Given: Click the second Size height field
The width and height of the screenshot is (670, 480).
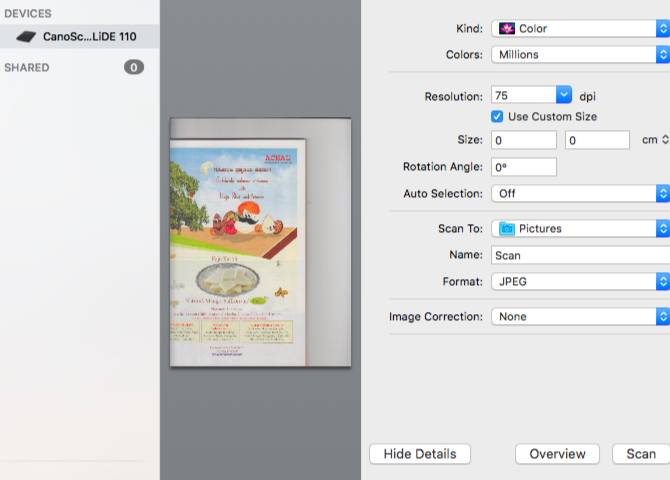Looking at the screenshot, I should 597,140.
